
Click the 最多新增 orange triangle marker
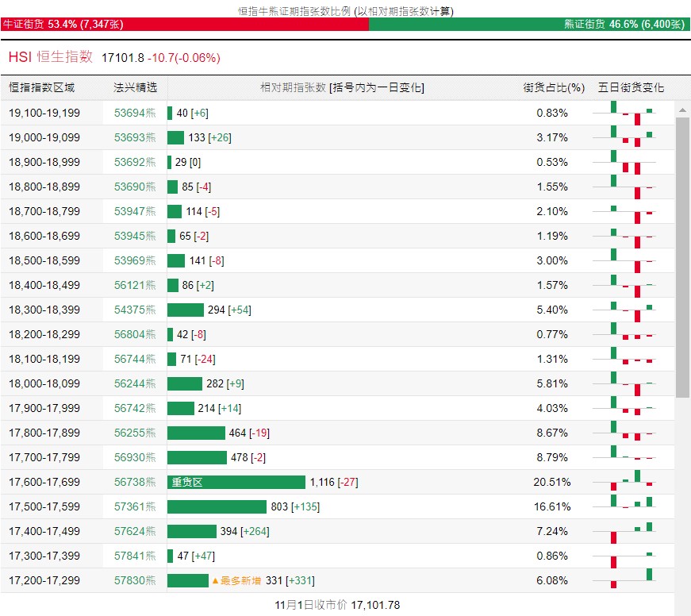216,581
